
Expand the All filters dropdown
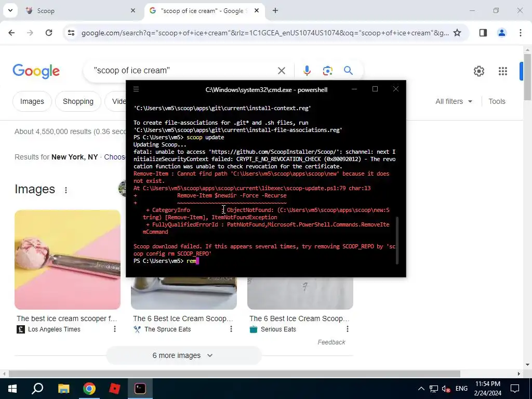pos(454,101)
